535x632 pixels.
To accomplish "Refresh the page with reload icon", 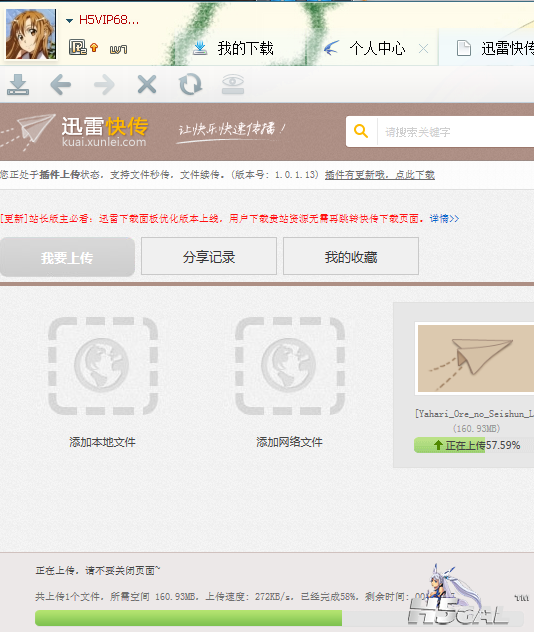I will [190, 84].
